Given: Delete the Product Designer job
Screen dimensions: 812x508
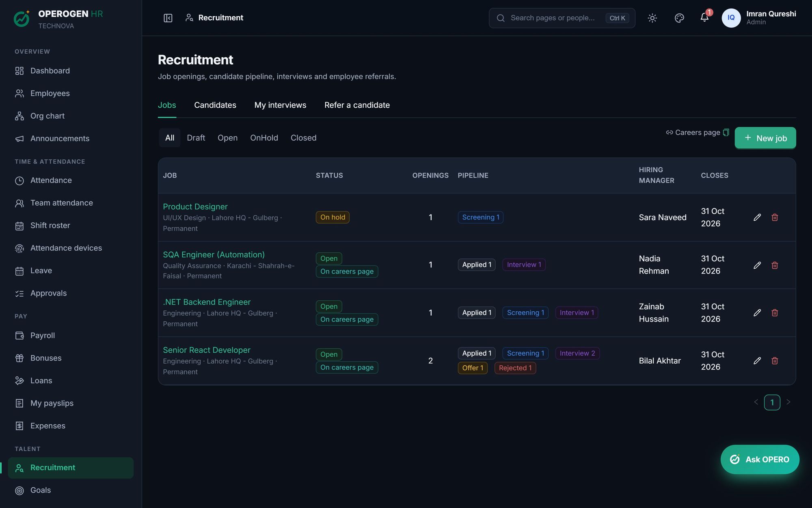Looking at the screenshot, I should coord(775,217).
